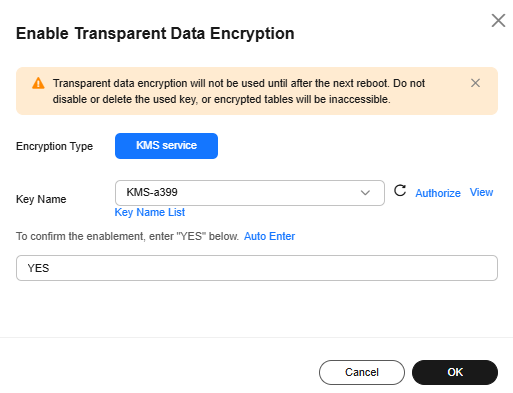Click the dialog title text
Viewport: 513px width, 393px height.
click(x=155, y=34)
